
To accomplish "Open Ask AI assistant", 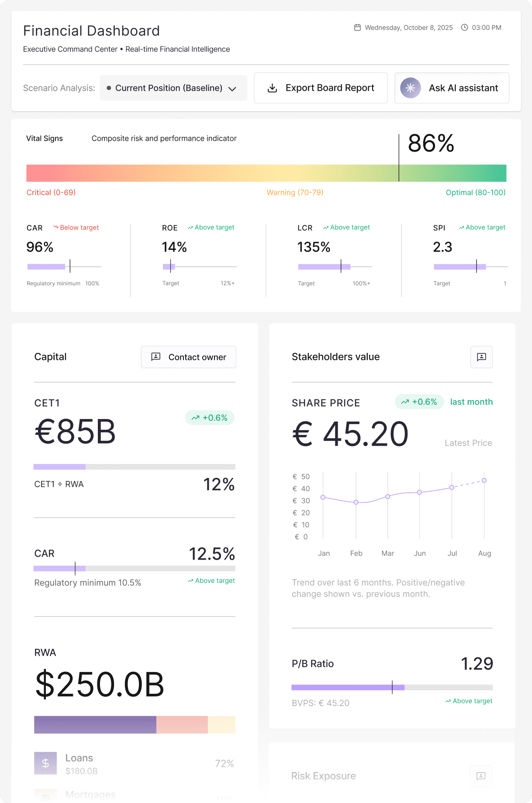I will [452, 88].
